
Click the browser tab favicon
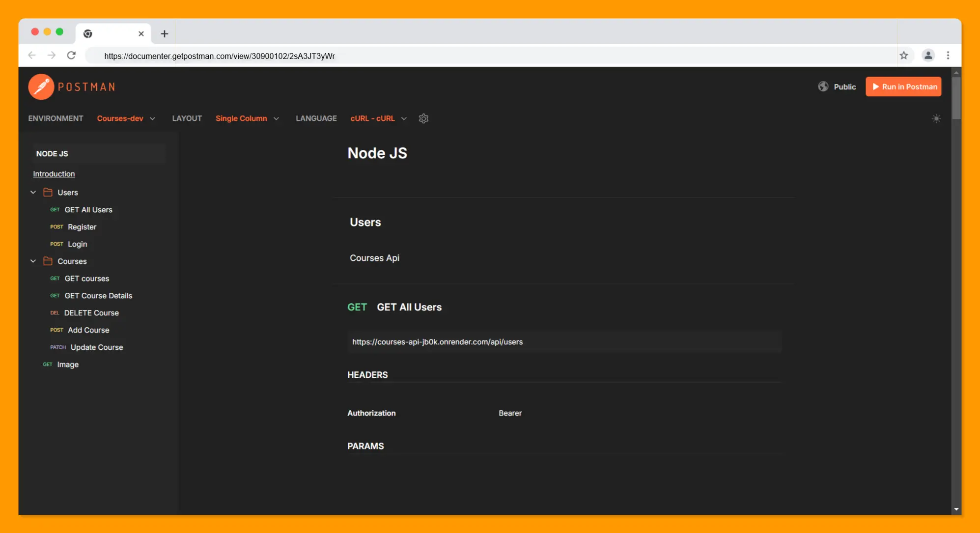(88, 33)
